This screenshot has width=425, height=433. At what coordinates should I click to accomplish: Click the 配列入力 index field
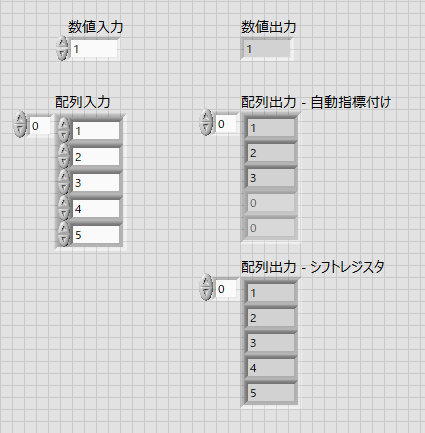[x=40, y=126]
